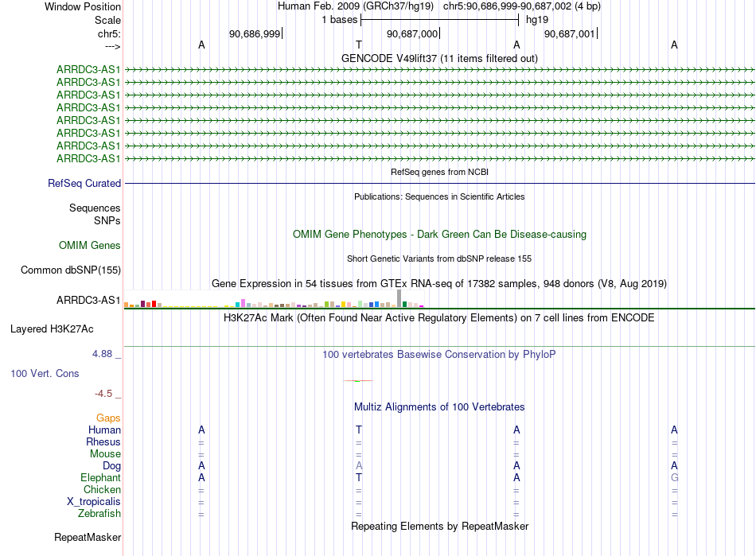
Task: Select the 'X_tropicalis' species row label
Action: (94, 502)
